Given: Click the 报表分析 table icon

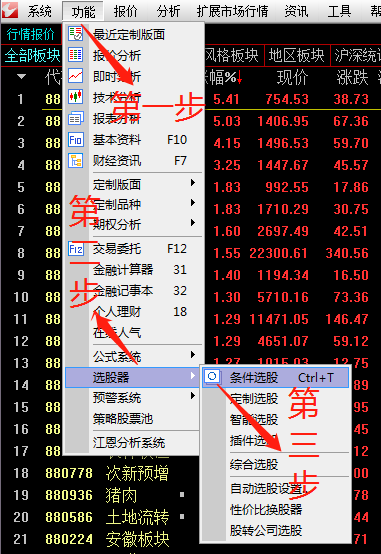Looking at the screenshot, I should (75, 118).
